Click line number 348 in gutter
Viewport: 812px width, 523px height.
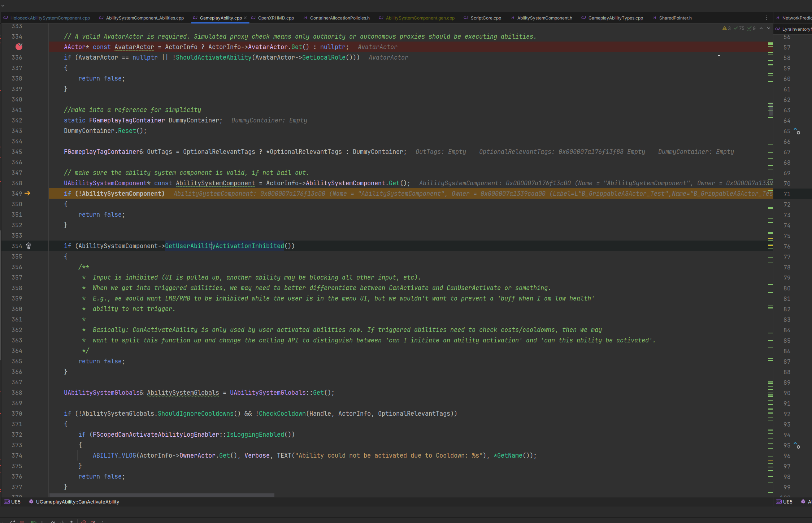pyautogui.click(x=17, y=183)
